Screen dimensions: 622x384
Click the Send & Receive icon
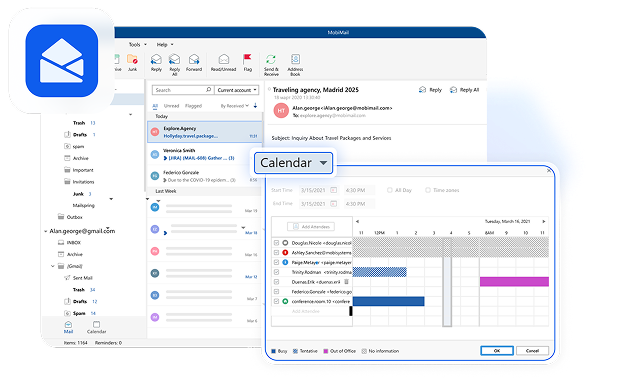(271, 60)
